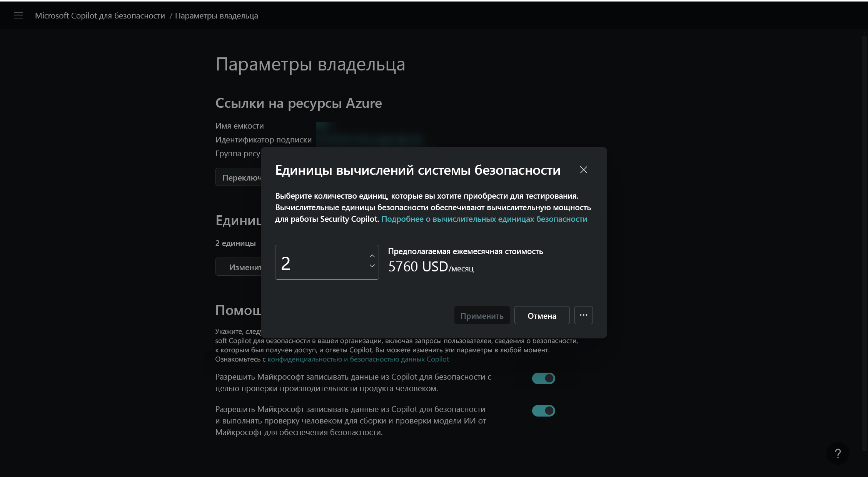This screenshot has height=477, width=868.
Task: Click the Применить button
Action: [x=482, y=315]
